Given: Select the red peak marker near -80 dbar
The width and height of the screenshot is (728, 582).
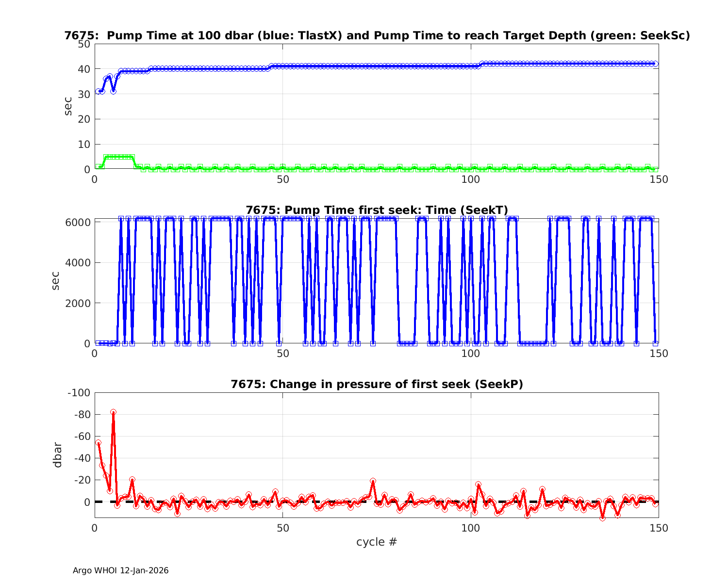Looking at the screenshot, I should click(113, 412).
